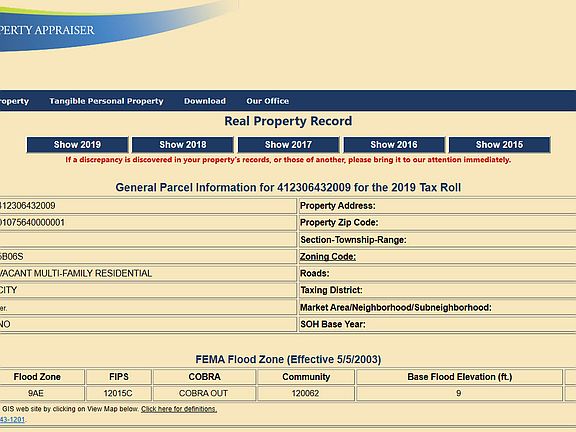Open the Tangible Personal Property menu

pos(106,101)
